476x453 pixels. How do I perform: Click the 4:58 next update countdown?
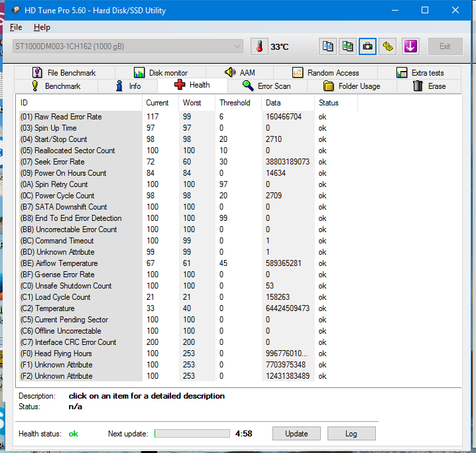click(244, 434)
